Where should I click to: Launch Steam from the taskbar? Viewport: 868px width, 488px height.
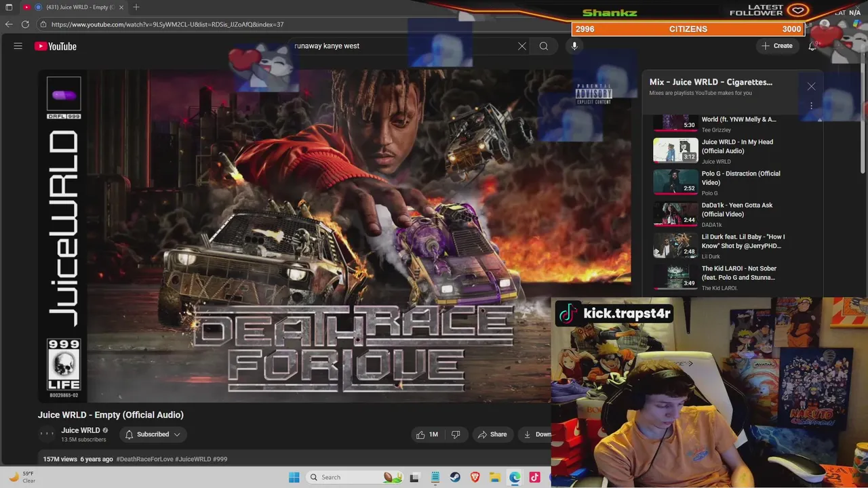(455, 477)
